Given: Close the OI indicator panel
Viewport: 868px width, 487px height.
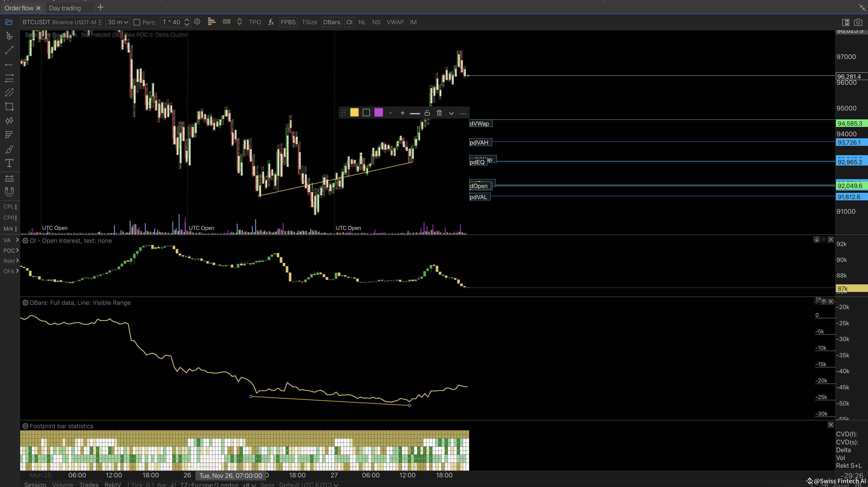Looking at the screenshot, I should [x=831, y=239].
